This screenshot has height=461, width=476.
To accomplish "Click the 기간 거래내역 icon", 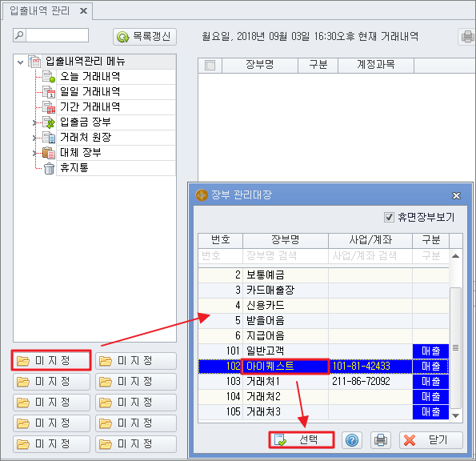I will click(x=49, y=107).
